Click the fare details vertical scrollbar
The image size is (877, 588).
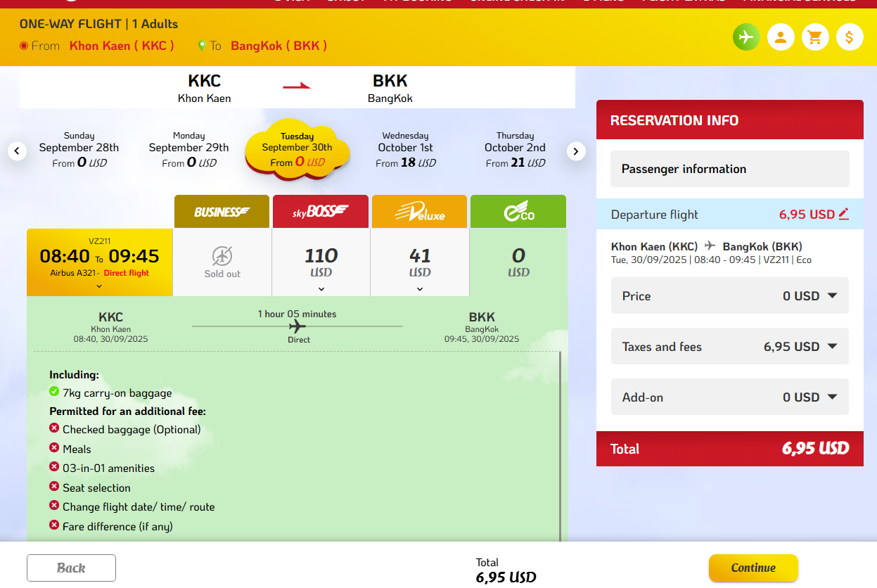click(x=561, y=446)
